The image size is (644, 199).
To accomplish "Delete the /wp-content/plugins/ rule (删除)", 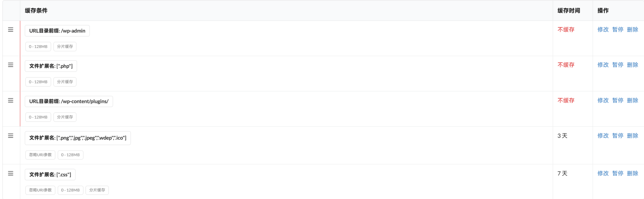I will pyautogui.click(x=632, y=100).
